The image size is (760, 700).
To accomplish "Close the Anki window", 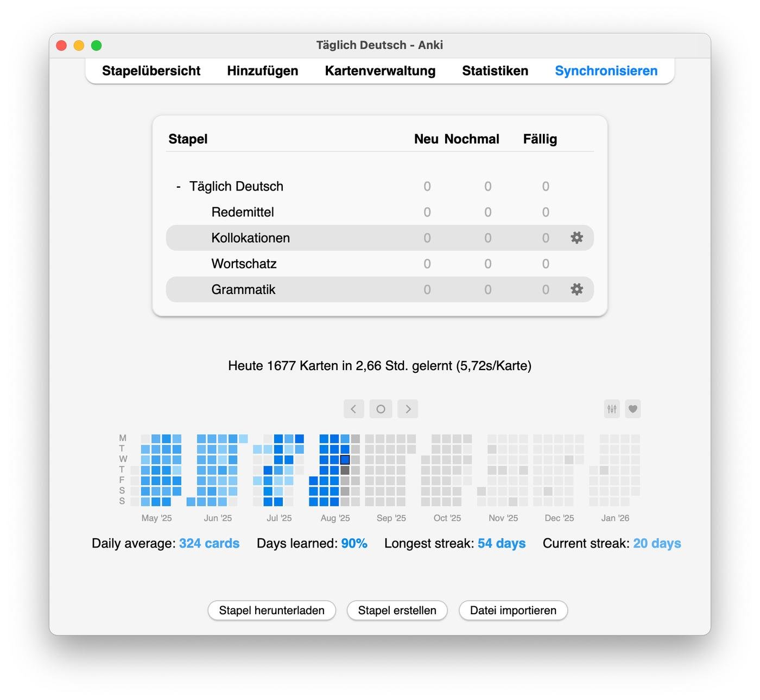I will point(61,46).
